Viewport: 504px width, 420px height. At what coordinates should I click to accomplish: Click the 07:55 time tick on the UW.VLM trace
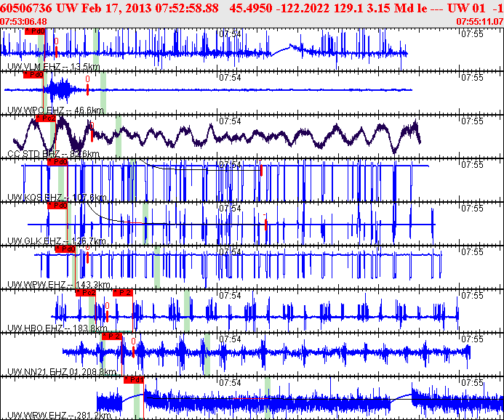[x=472, y=33]
